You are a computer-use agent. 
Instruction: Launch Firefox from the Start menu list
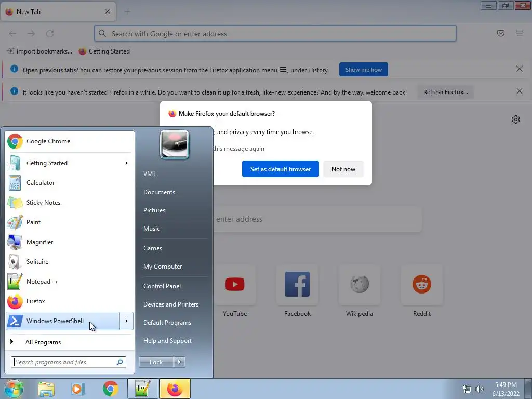point(70,301)
